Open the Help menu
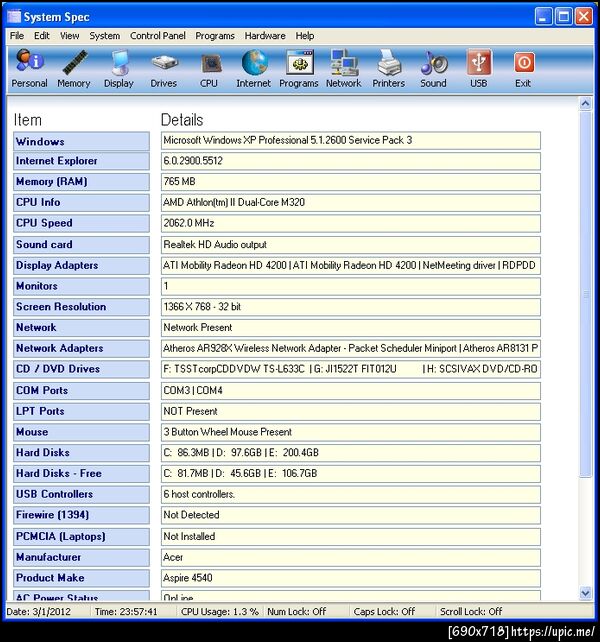The image size is (600, 642). coord(305,36)
